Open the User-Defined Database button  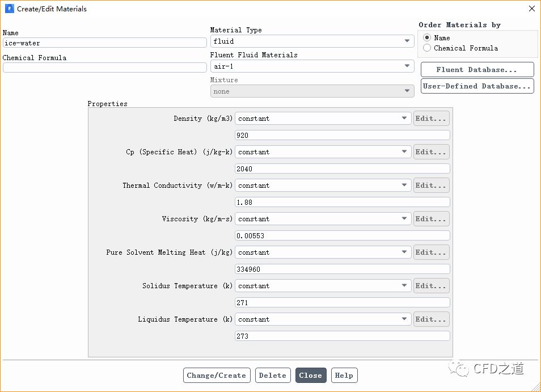tap(477, 86)
